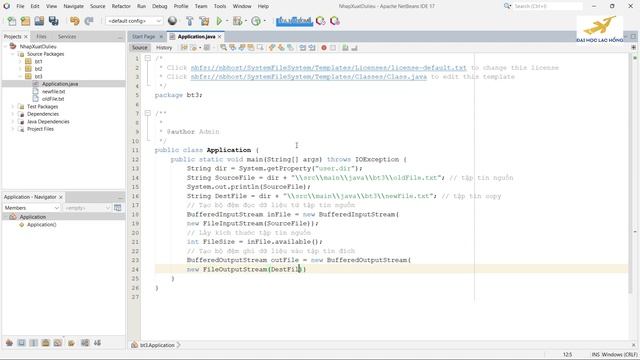Click the Clean and Build Project icon
The height and width of the screenshot is (360, 640).
tap(204, 21)
